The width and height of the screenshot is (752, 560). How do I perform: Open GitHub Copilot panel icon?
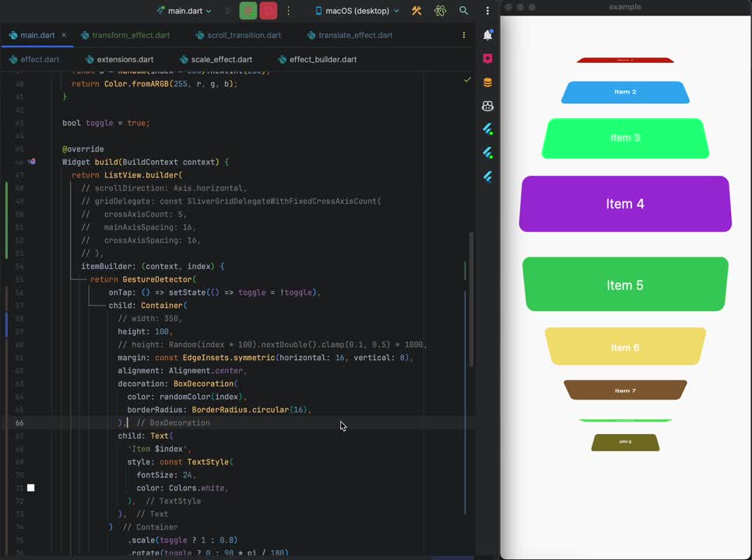click(487, 106)
